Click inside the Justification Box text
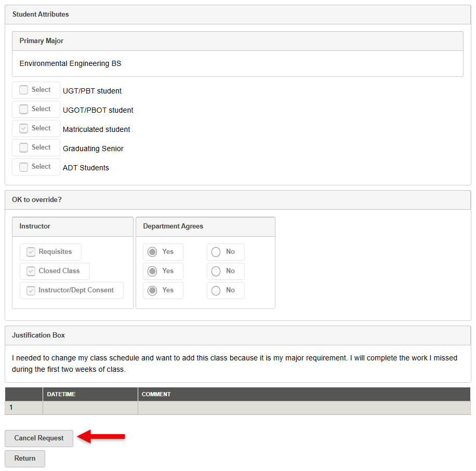The width and height of the screenshot is (476, 471). [234, 362]
